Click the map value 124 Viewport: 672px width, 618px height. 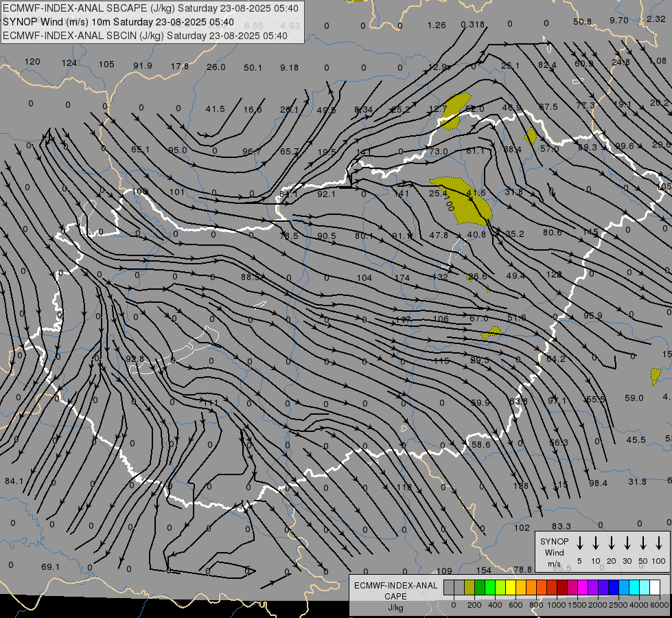click(x=69, y=63)
